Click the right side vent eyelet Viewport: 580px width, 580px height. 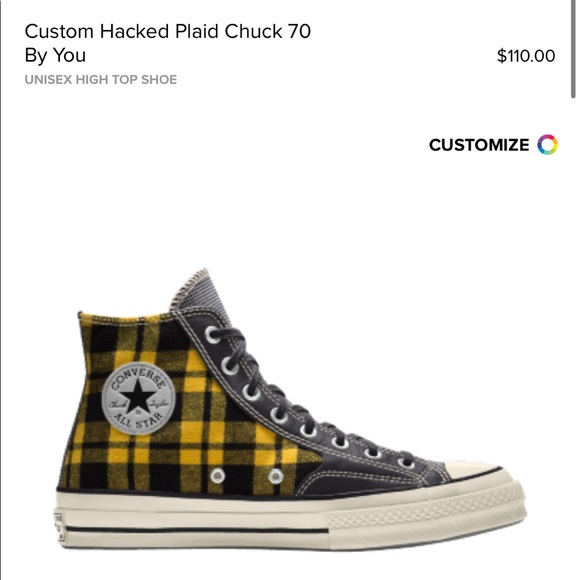[x=276, y=476]
